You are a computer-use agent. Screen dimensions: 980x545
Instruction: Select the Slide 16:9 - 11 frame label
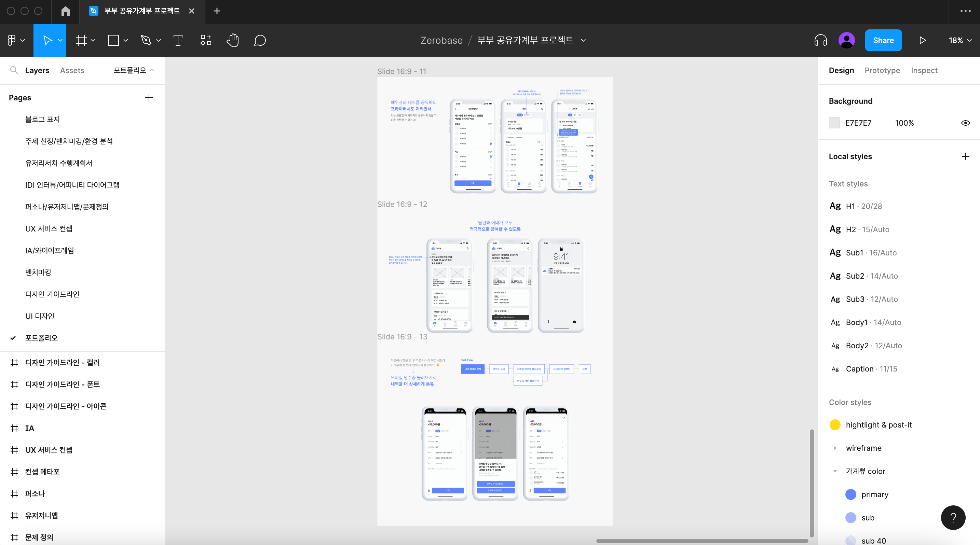point(401,71)
